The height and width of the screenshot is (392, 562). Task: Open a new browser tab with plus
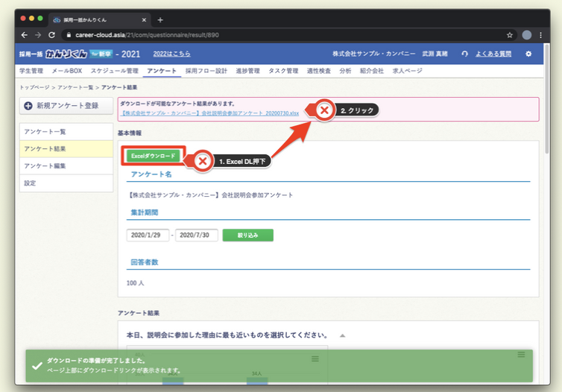pyautogui.click(x=160, y=19)
